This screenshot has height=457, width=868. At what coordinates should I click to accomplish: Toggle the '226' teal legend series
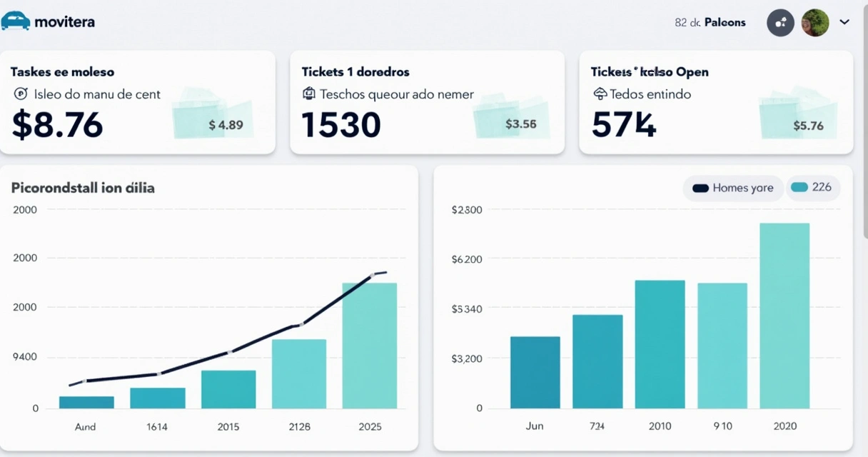[x=813, y=187]
